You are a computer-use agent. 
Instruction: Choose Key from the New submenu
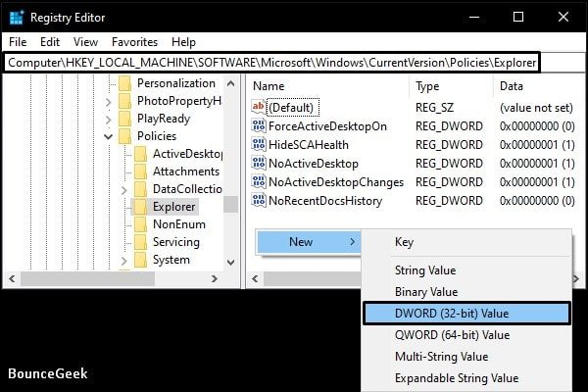[x=466, y=242]
